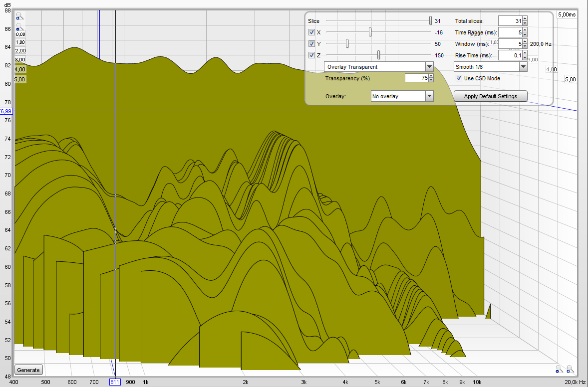Increase Window ms with up arrow
Viewport: 588px width, 387px height.
pos(525,41)
